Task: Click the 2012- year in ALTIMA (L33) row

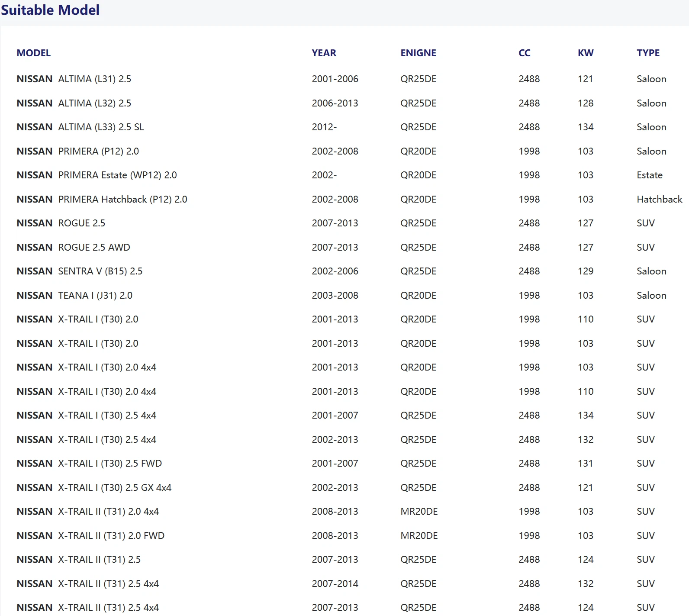Action: click(x=324, y=127)
